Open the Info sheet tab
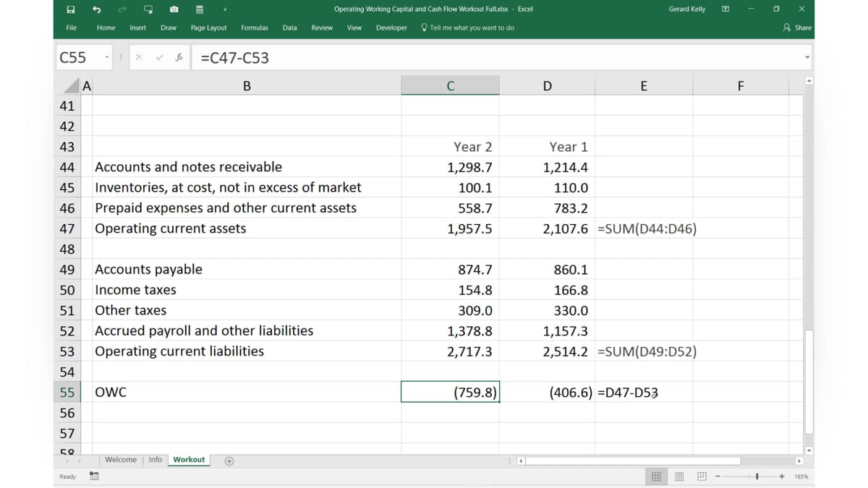The image size is (868, 488). click(x=156, y=460)
